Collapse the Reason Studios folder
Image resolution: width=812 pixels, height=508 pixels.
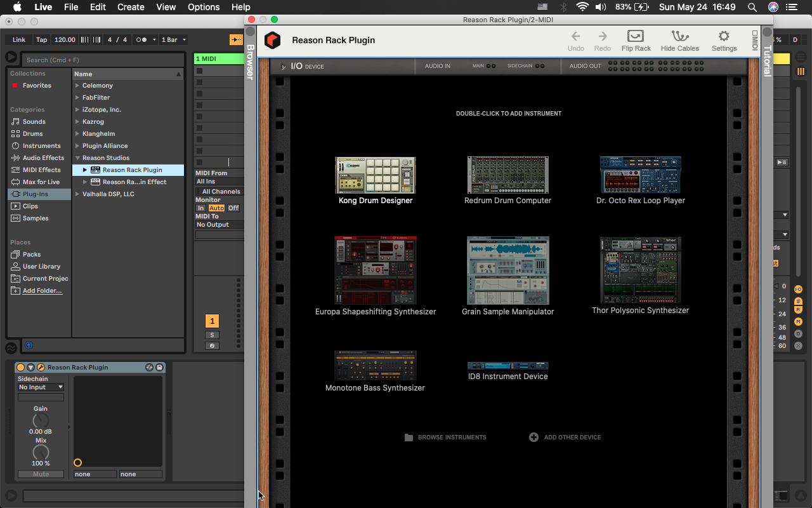point(77,158)
